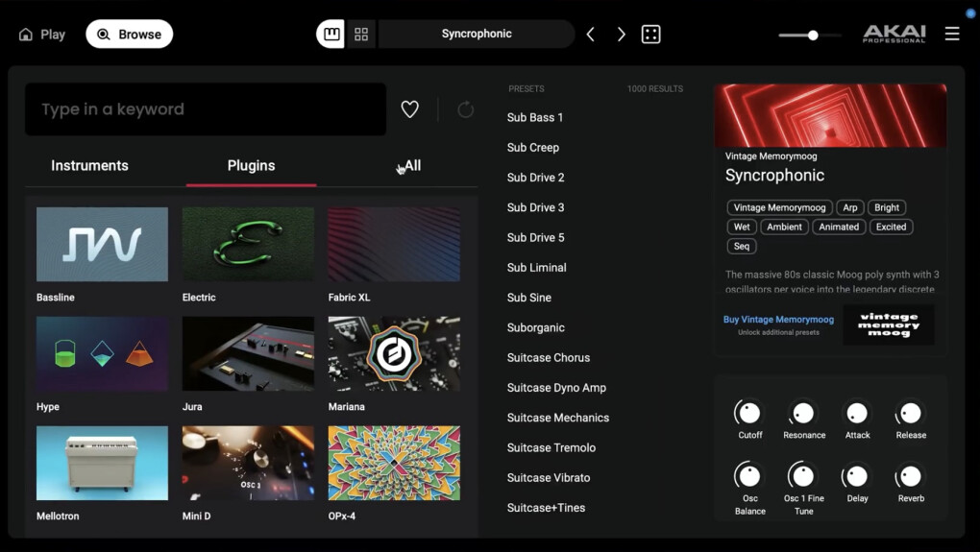Load the Sub Liminal preset
980x552 pixels.
pyautogui.click(x=537, y=267)
